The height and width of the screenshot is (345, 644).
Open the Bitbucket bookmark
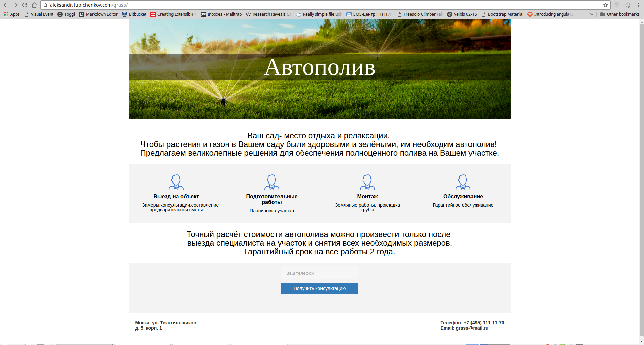pos(134,14)
